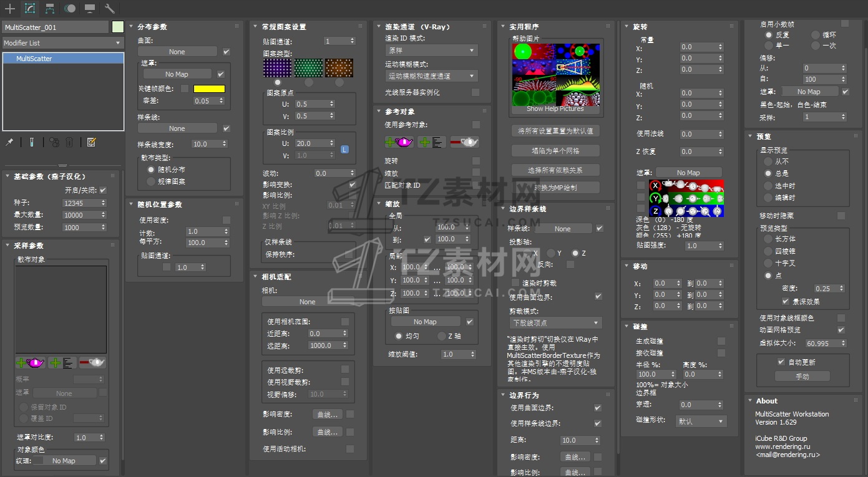This screenshot has height=477, width=868.
Task: Remove scatter object in 采样参数
Action: click(x=92, y=362)
